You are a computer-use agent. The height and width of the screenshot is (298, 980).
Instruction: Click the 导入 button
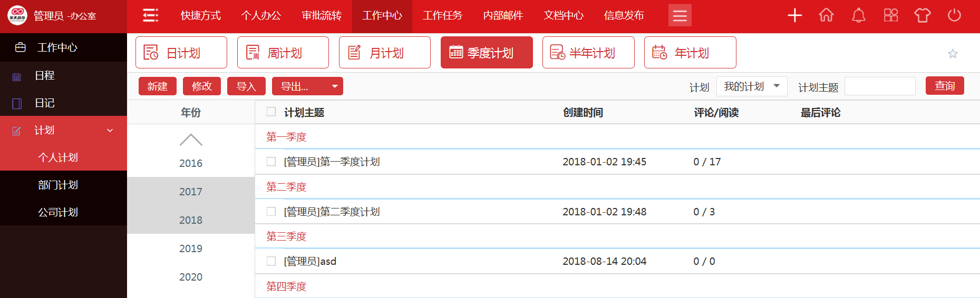(x=246, y=86)
